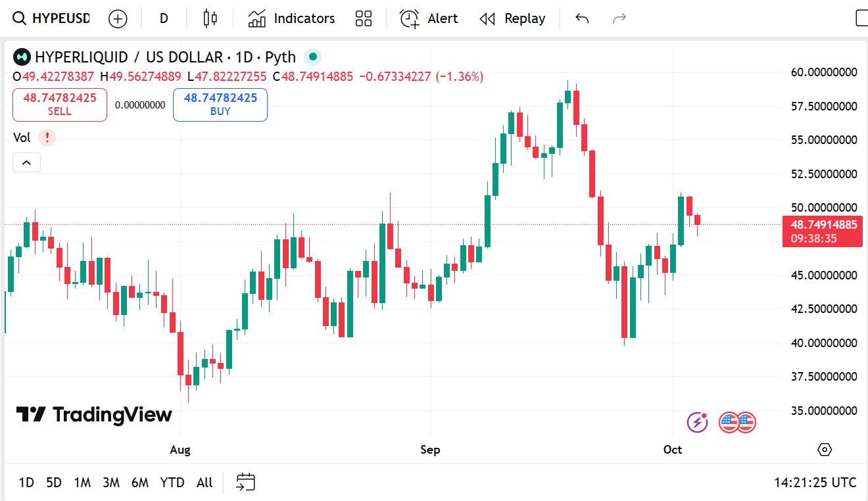The width and height of the screenshot is (868, 501).
Task: Open the layout templates grid icon
Action: 364,18
